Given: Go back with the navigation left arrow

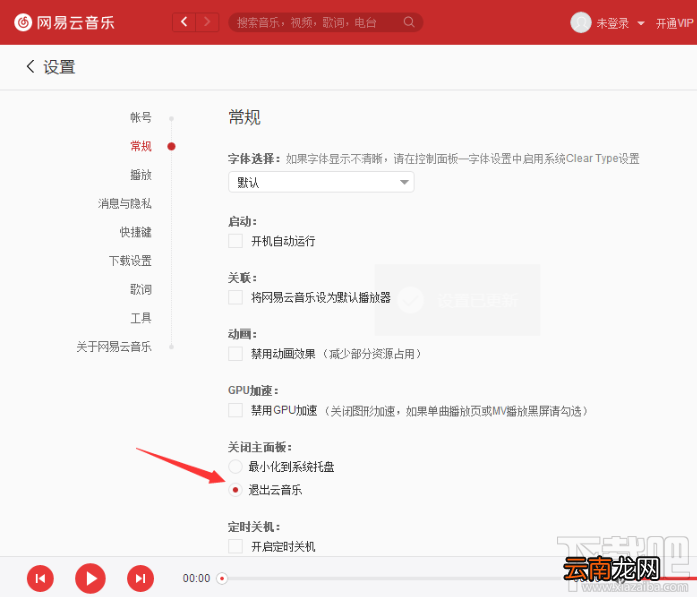Looking at the screenshot, I should 184,22.
